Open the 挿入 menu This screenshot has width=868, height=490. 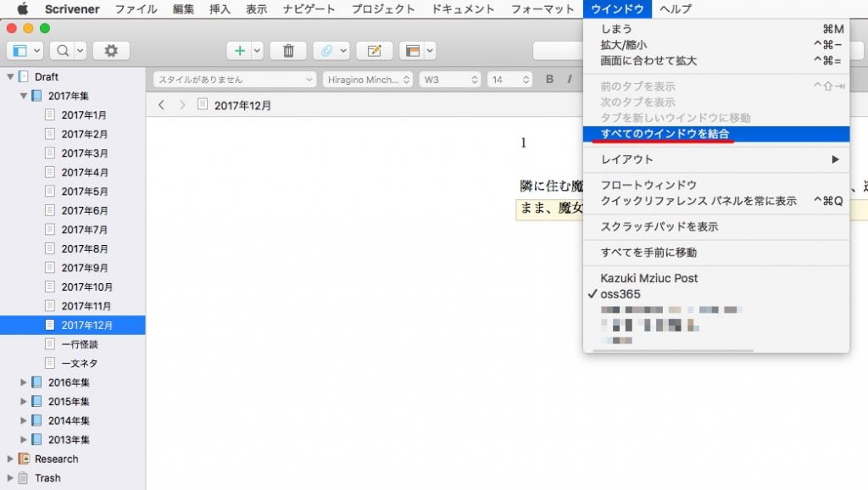(220, 8)
